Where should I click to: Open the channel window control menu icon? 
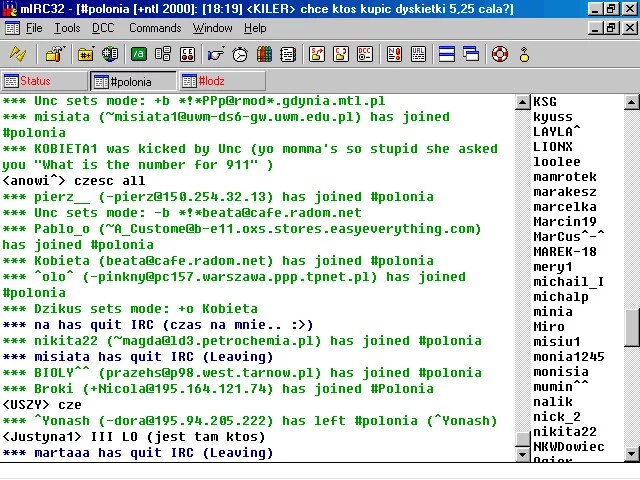click(12, 28)
